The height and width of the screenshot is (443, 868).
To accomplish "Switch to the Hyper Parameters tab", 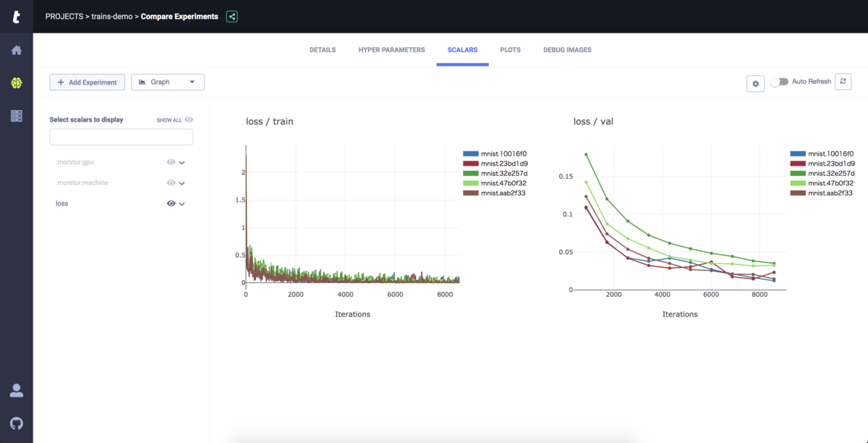I will coord(391,50).
